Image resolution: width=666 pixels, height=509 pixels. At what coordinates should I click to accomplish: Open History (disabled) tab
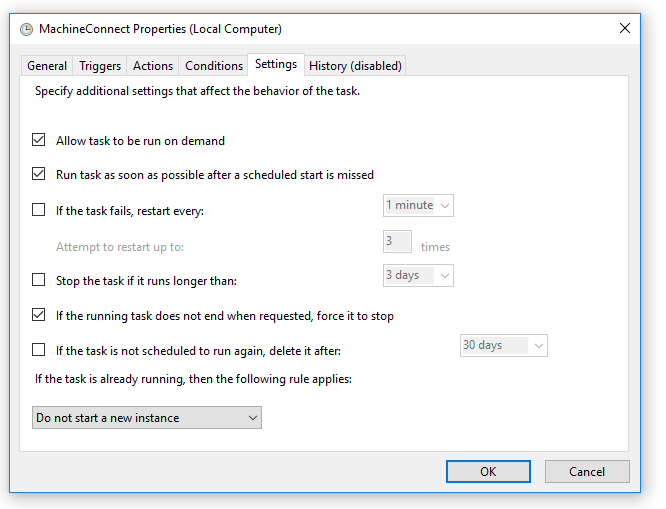point(355,66)
